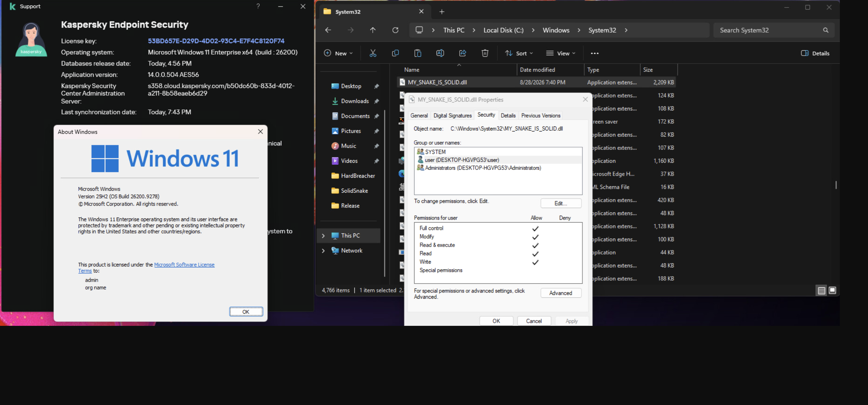Expand Network in navigation pane

[323, 251]
